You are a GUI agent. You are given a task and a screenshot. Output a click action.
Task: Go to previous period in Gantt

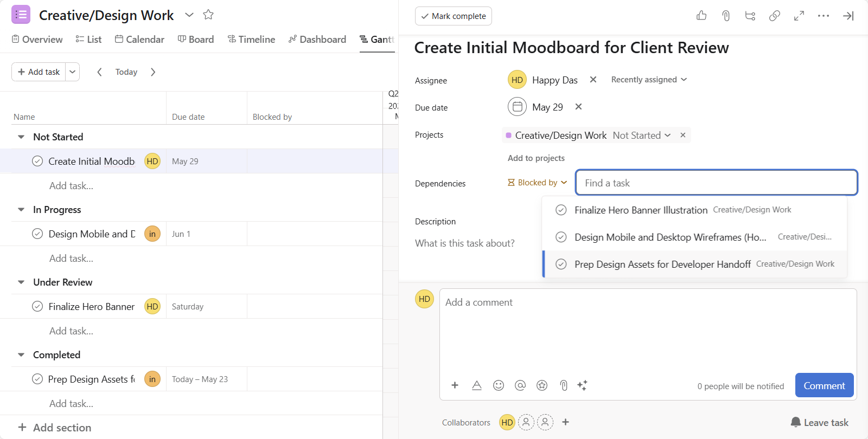(99, 72)
